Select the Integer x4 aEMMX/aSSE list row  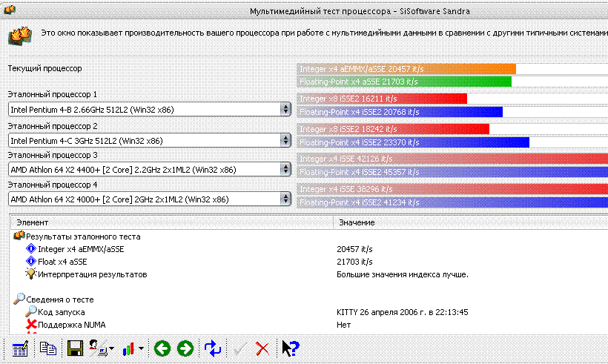(x=309, y=249)
